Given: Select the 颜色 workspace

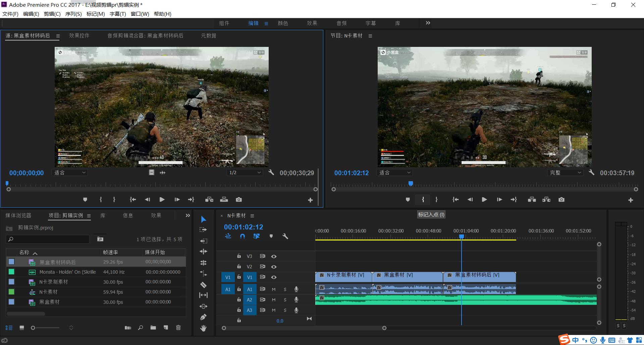Looking at the screenshot, I should pyautogui.click(x=283, y=23).
